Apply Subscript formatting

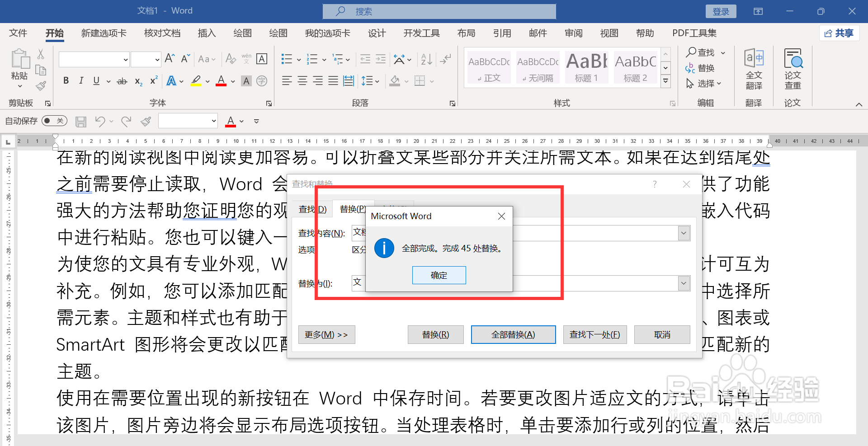pos(138,81)
